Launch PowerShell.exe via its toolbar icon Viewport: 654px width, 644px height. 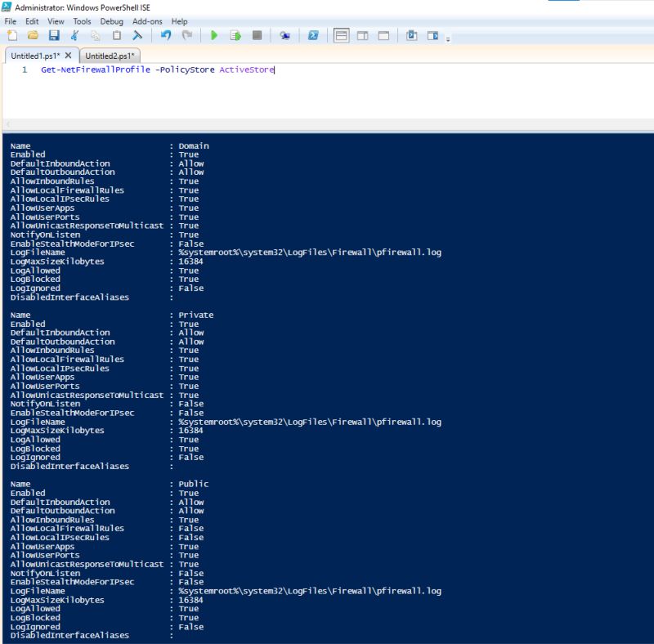point(312,35)
